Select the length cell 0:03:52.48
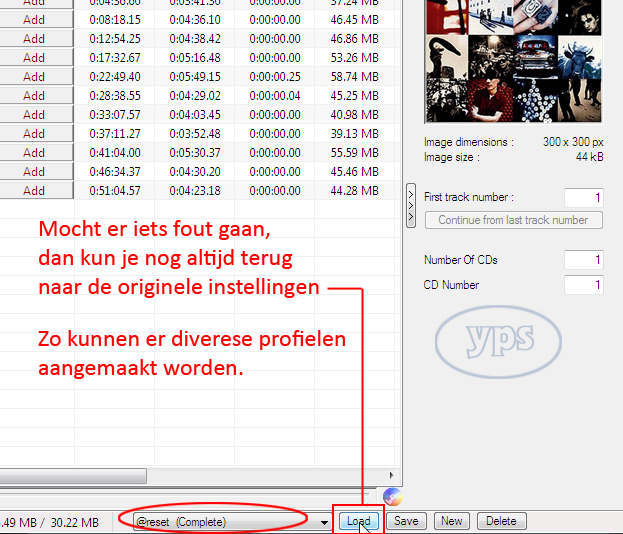 (x=195, y=134)
